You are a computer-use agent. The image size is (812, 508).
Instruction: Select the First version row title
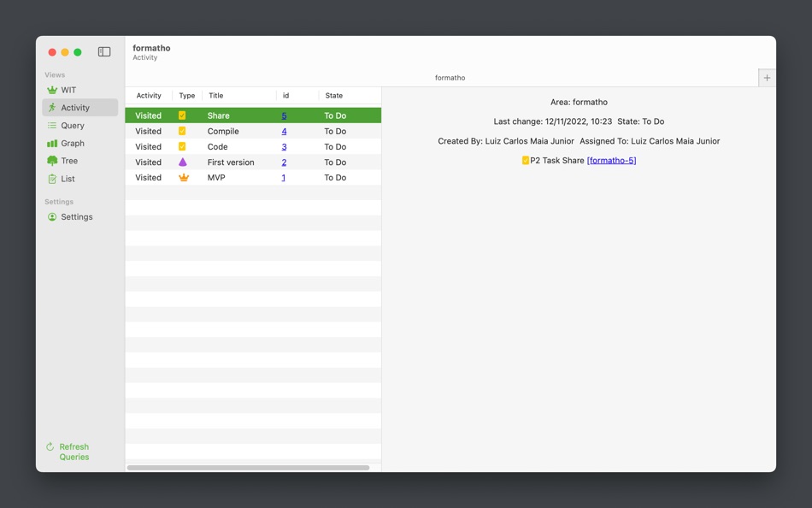(x=231, y=162)
